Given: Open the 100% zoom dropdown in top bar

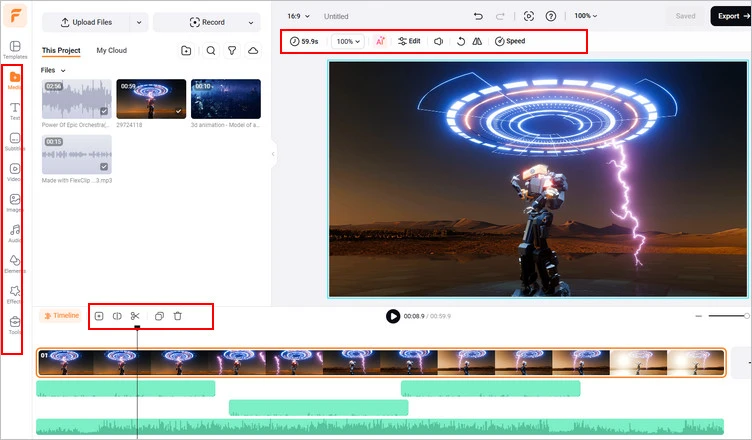Looking at the screenshot, I should tap(586, 16).
